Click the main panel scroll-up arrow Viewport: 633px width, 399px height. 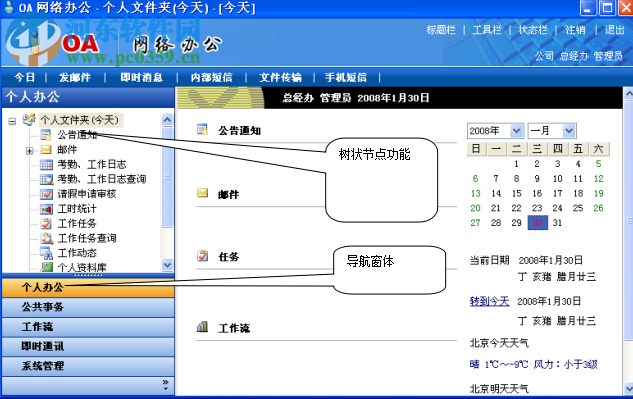pyautogui.click(x=629, y=94)
